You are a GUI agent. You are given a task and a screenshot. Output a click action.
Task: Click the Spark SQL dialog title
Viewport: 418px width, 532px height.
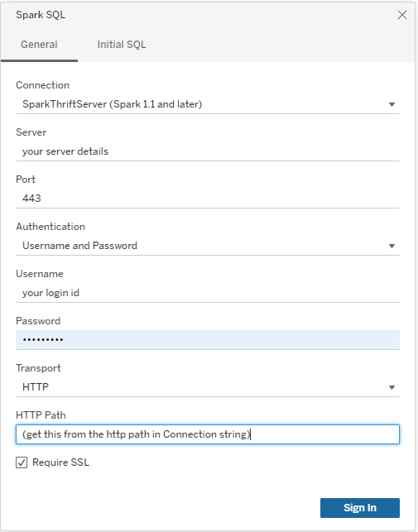click(41, 15)
